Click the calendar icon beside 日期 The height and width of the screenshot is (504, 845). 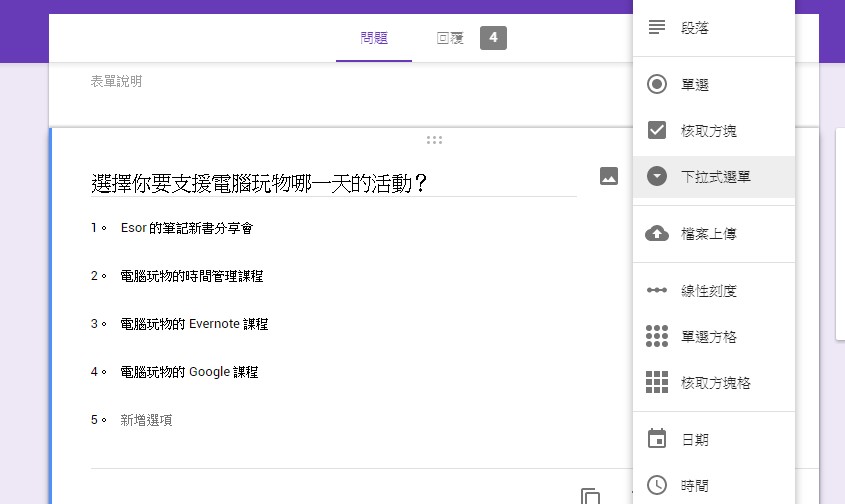tap(656, 439)
